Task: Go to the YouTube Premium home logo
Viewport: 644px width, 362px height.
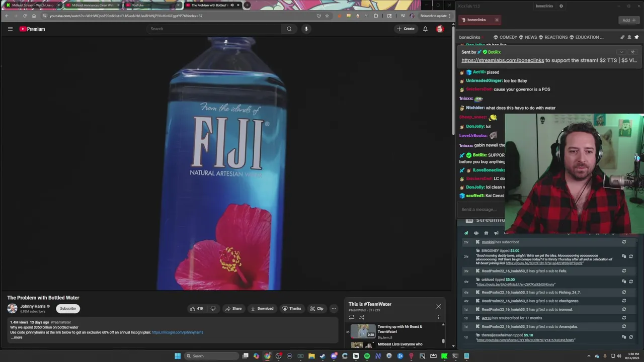Action: point(32,29)
